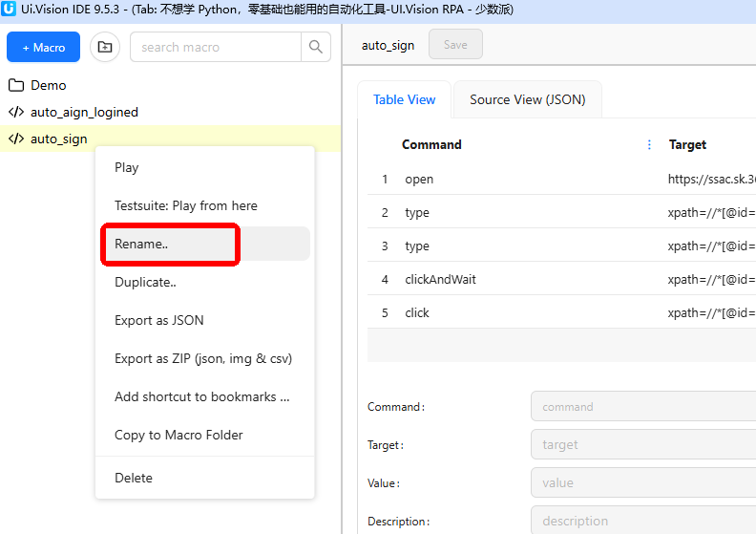Select the auto_aign_logined macro

pos(84,112)
